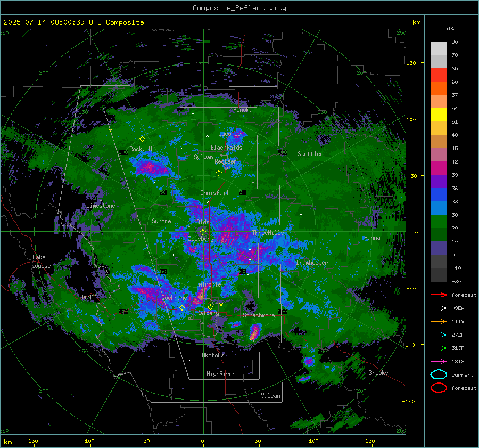
Task: Click the Didsbury city label
Action: [201, 239]
